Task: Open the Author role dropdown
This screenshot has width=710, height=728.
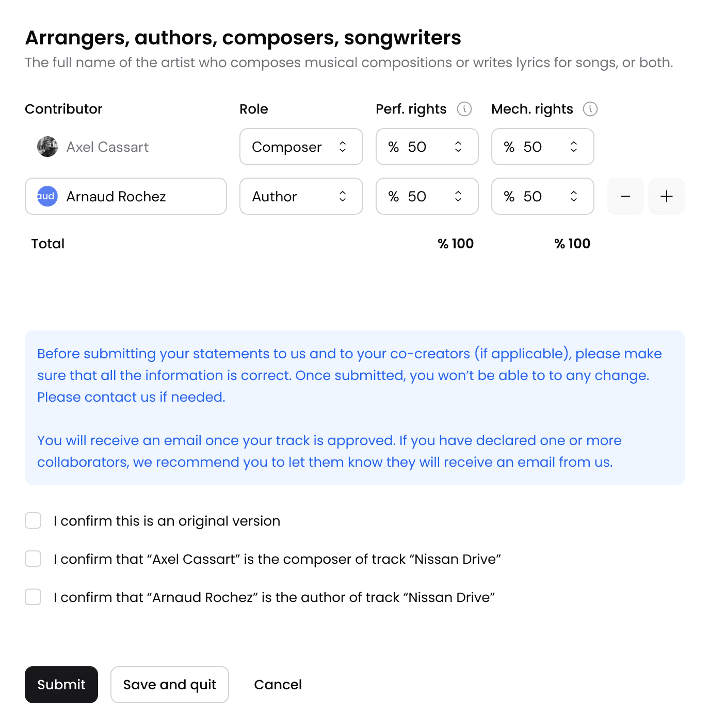Action: tap(301, 196)
